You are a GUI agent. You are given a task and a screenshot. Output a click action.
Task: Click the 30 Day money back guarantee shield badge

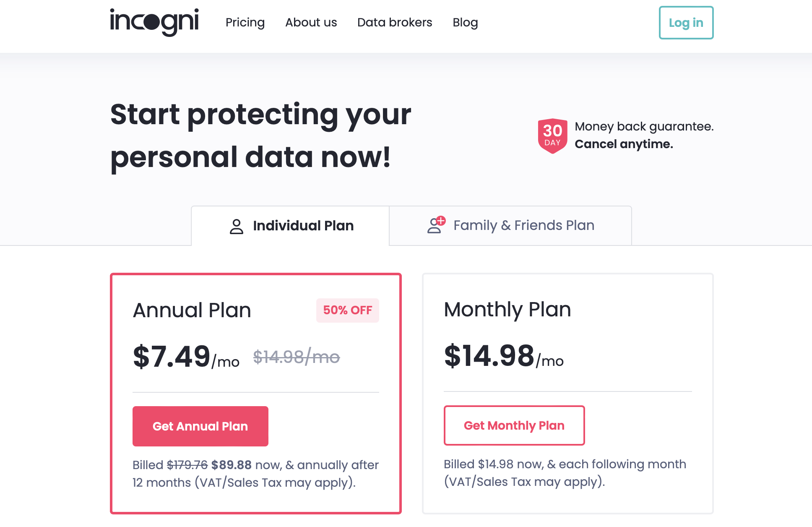pyautogui.click(x=552, y=135)
